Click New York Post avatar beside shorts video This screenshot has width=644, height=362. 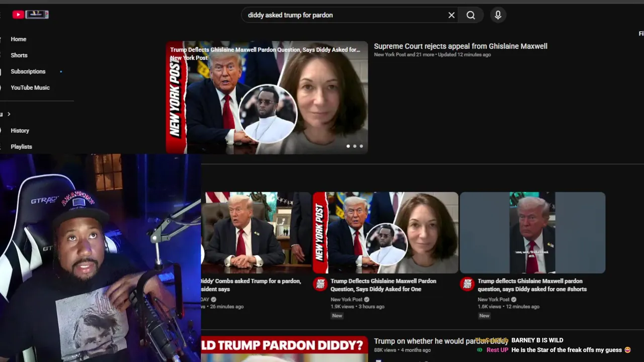(x=467, y=284)
